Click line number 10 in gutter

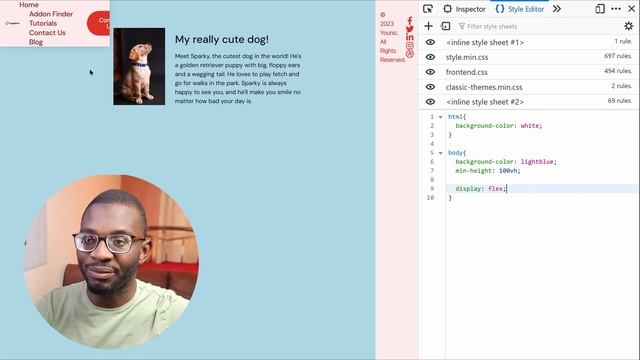click(x=430, y=198)
